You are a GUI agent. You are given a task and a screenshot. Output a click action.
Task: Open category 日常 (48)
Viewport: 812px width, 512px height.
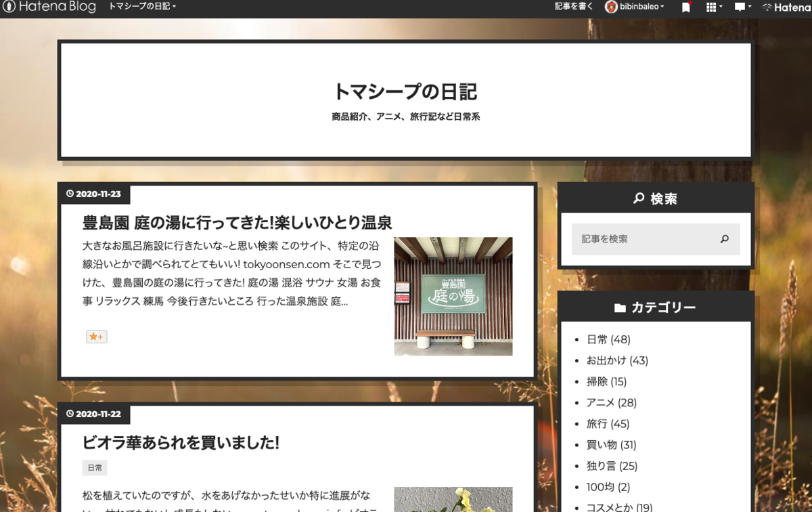click(608, 339)
